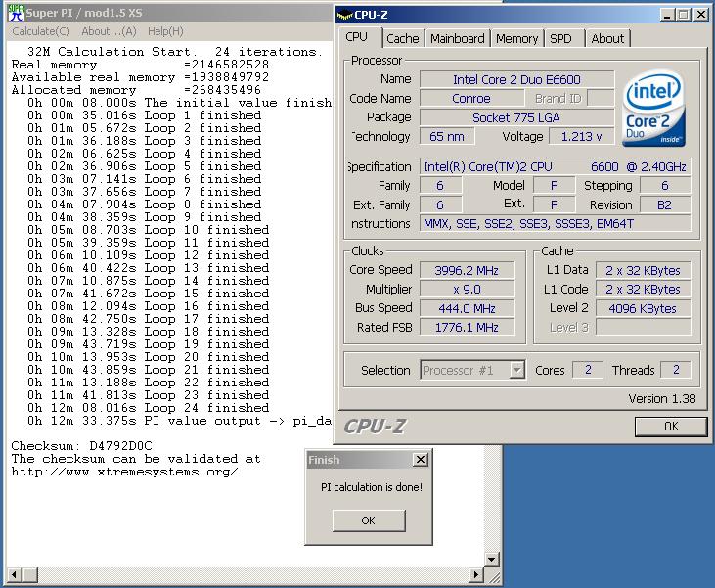
Task: Open the About tab in CPU-Z
Action: click(607, 39)
